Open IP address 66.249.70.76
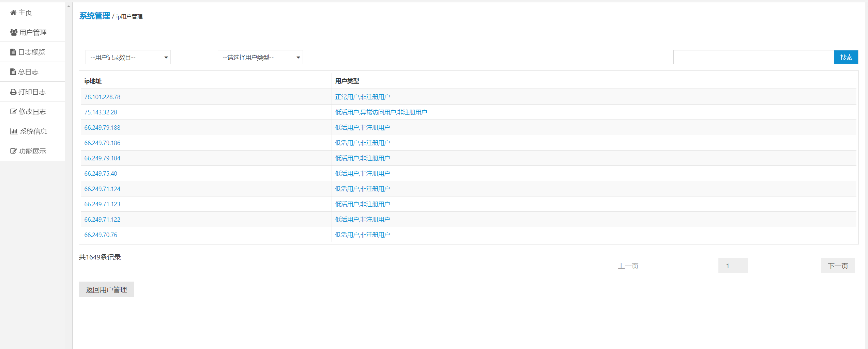Image resolution: width=868 pixels, height=349 pixels. point(101,235)
